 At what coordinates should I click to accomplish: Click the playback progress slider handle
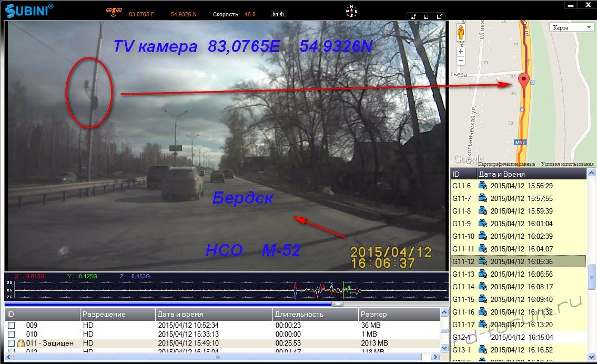tap(338, 304)
